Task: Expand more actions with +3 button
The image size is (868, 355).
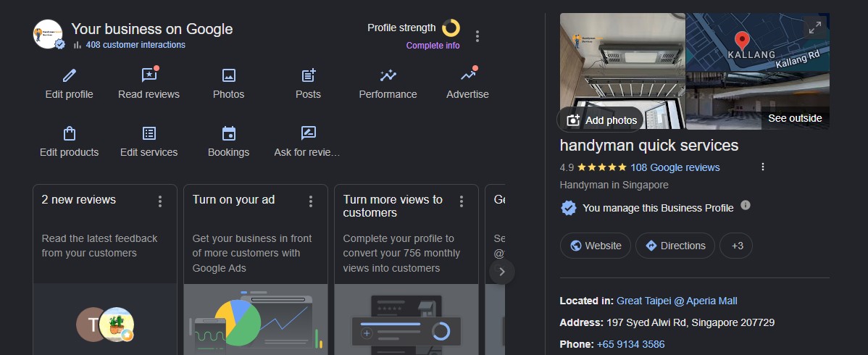Action: (736, 246)
